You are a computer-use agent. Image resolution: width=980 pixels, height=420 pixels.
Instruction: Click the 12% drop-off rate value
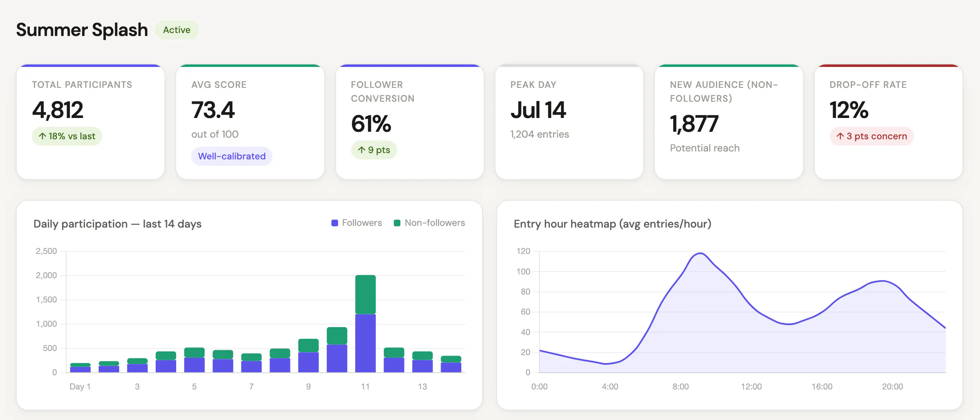tap(849, 110)
